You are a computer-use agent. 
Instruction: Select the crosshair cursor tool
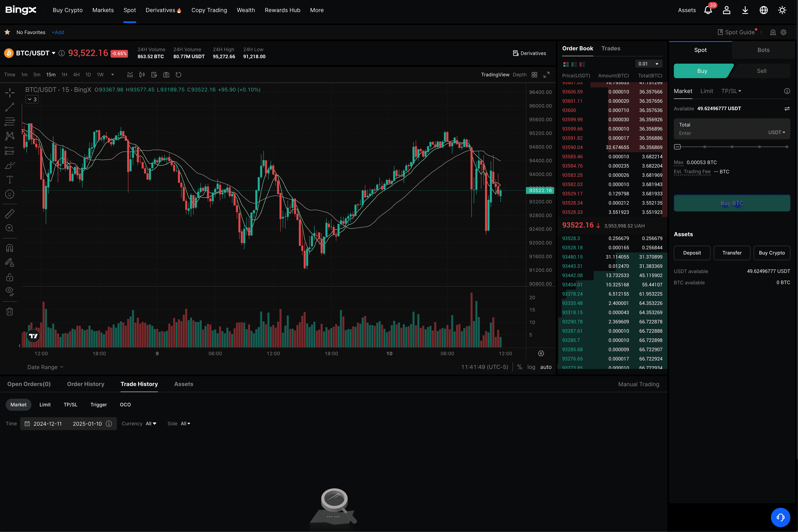tap(10, 93)
